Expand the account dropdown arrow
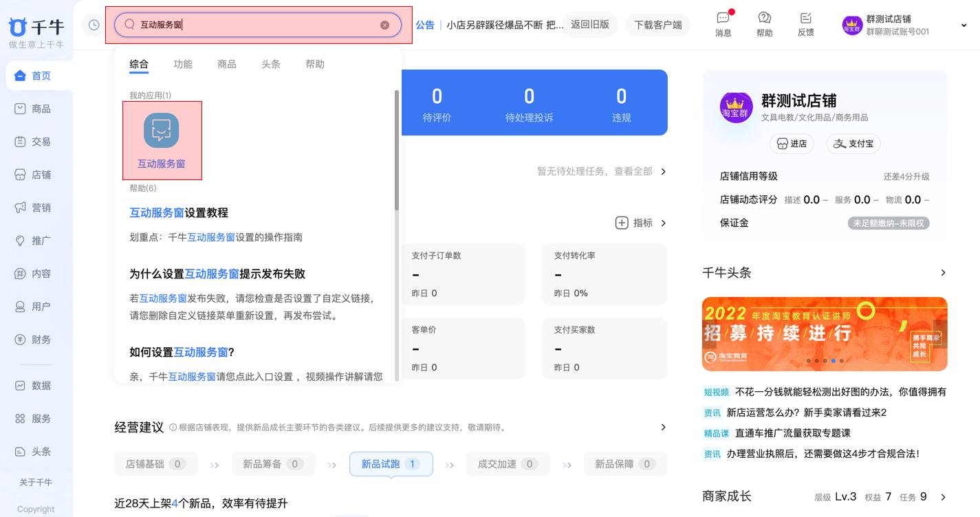 (x=963, y=25)
